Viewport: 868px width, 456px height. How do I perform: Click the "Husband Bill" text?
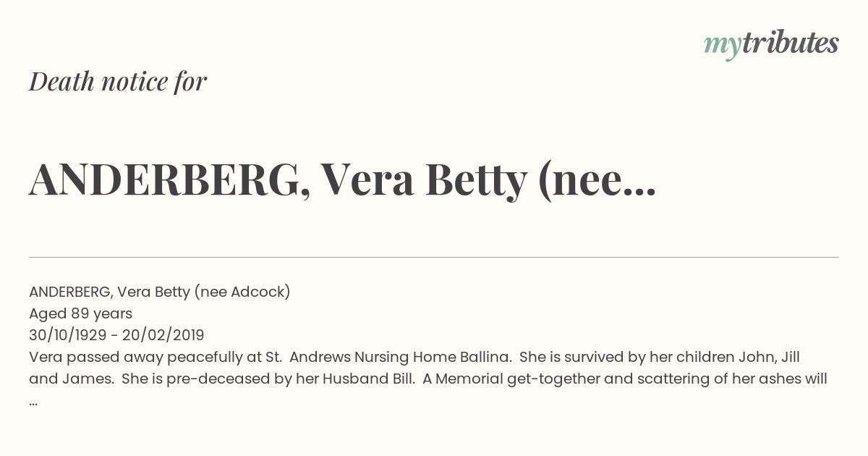(367, 379)
